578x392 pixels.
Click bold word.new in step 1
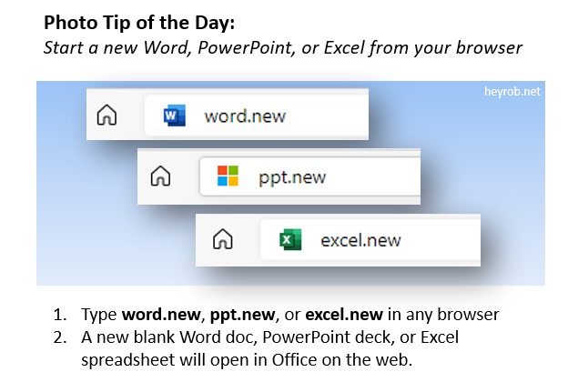coord(161,315)
